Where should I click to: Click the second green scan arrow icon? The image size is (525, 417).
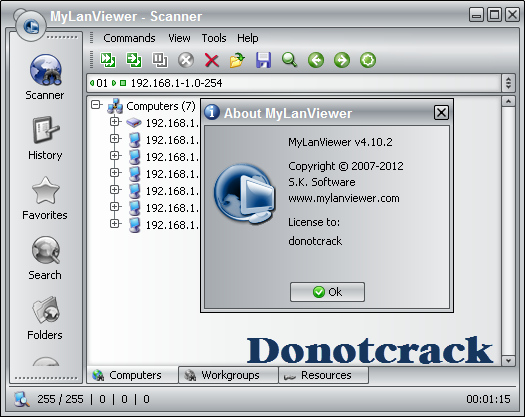click(x=134, y=60)
